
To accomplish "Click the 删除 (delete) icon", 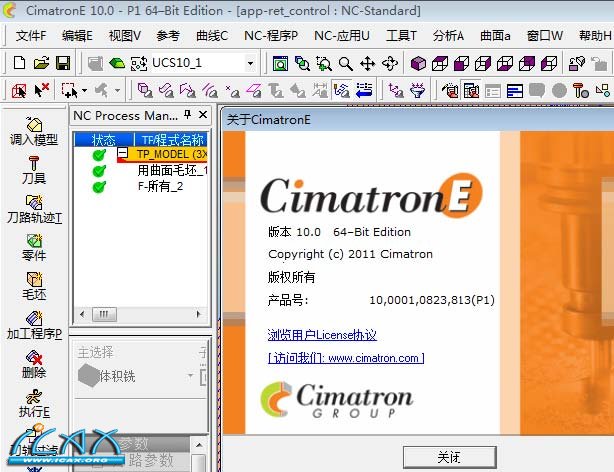I will [33, 358].
